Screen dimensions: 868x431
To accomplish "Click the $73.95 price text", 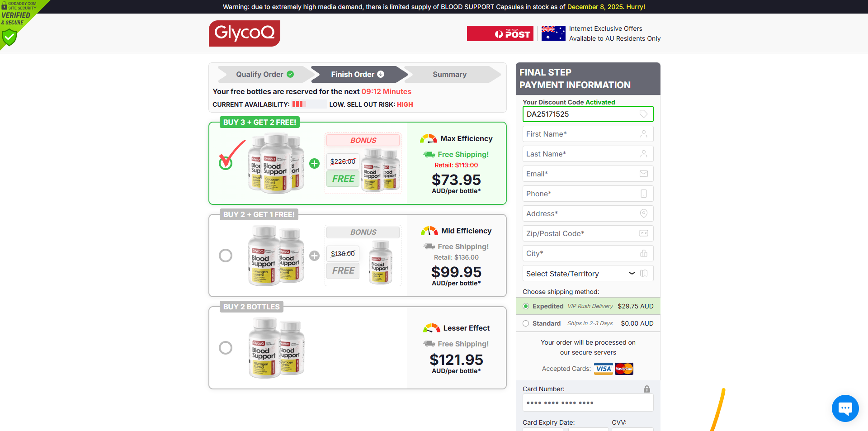I will [x=456, y=180].
